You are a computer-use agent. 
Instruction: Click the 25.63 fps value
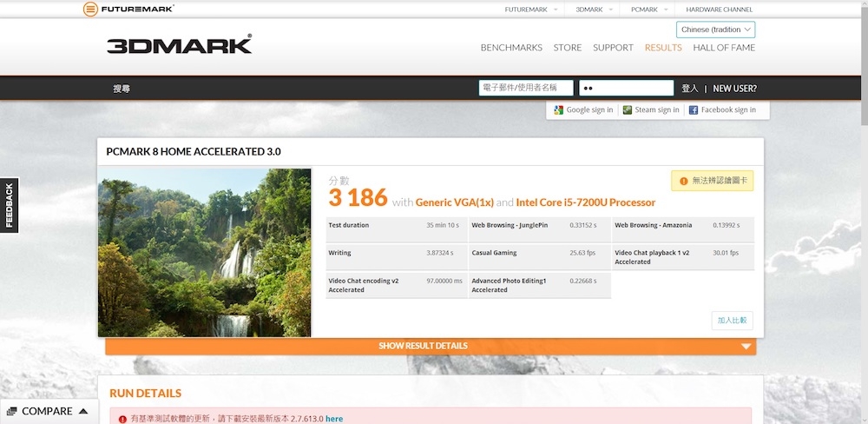coord(582,253)
